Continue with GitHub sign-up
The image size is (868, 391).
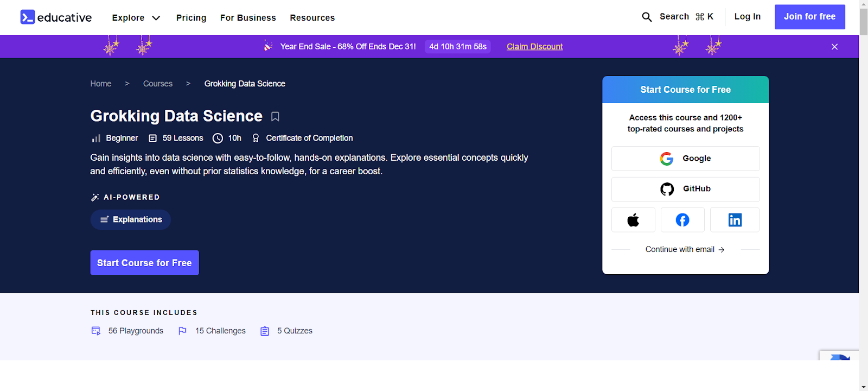click(x=685, y=189)
